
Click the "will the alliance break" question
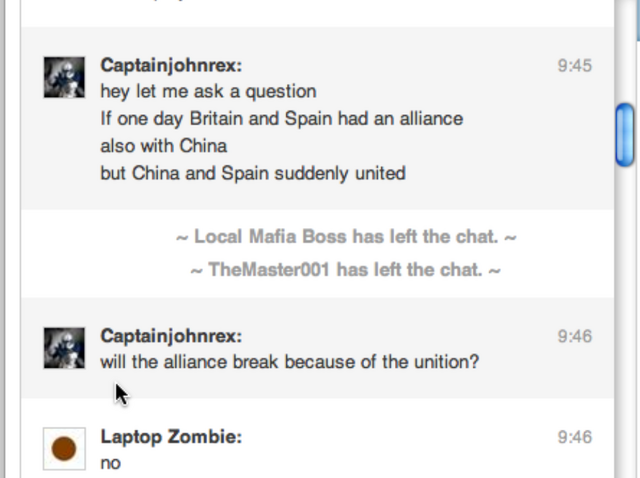click(x=290, y=362)
